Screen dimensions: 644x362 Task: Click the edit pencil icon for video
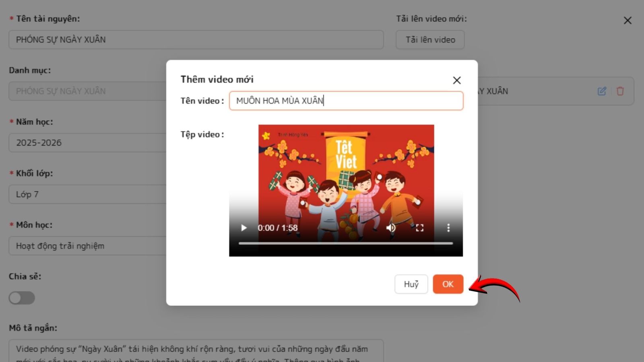pyautogui.click(x=602, y=91)
